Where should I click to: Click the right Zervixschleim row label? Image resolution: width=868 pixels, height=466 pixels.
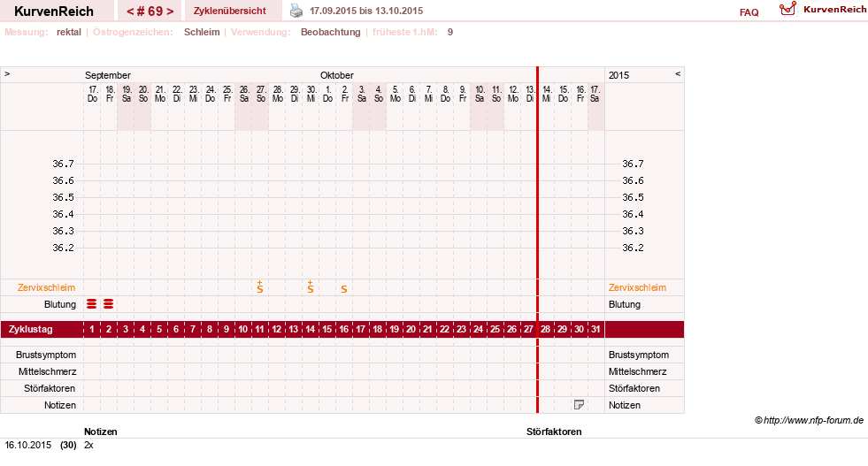coord(637,287)
